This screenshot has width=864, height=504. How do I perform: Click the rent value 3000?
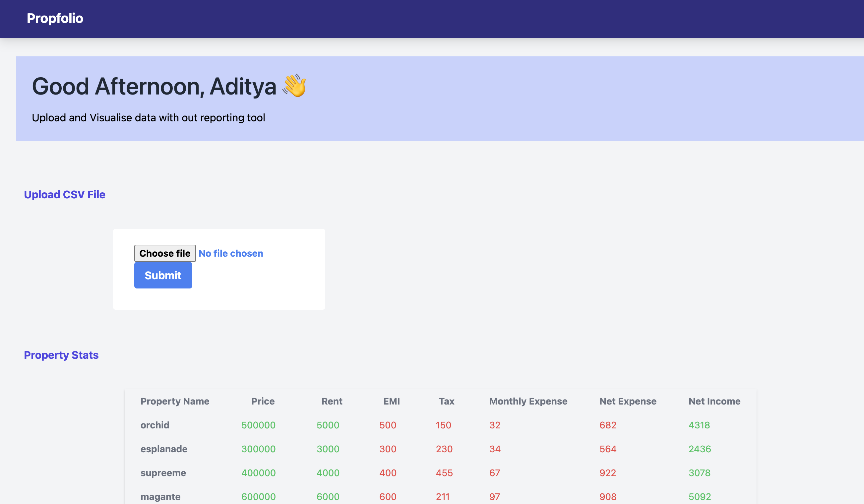(328, 450)
